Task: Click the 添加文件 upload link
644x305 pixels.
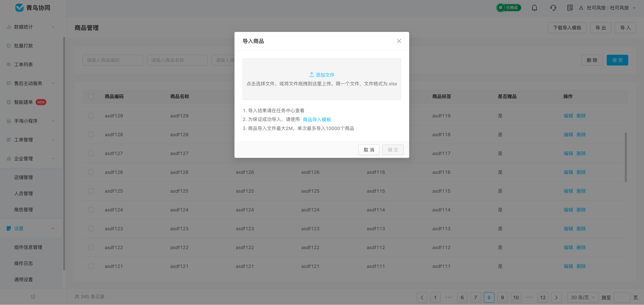Action: coord(322,75)
